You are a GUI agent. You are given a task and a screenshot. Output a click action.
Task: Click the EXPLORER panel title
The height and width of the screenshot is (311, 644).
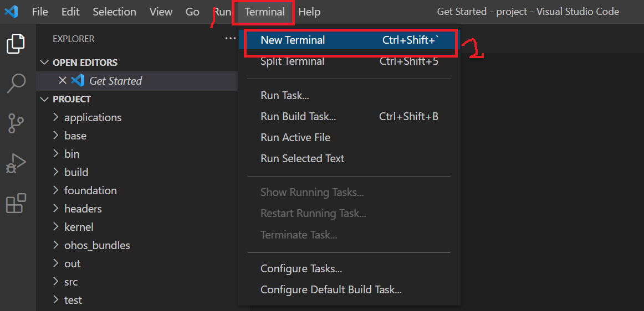(x=74, y=39)
